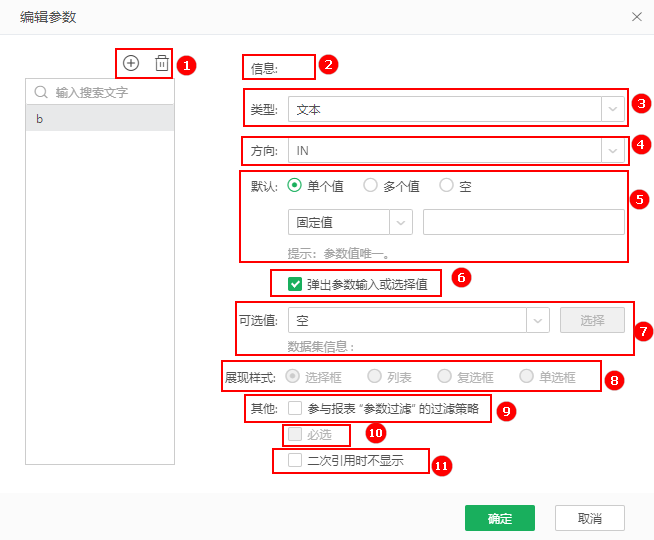The width and height of the screenshot is (654, 540).
Task: Click the green 确定 button
Action: click(499, 518)
